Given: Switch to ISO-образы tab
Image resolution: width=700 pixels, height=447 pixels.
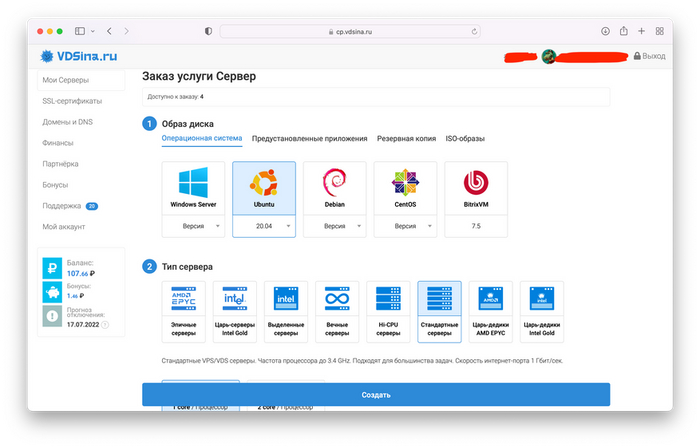Looking at the screenshot, I should 465,138.
